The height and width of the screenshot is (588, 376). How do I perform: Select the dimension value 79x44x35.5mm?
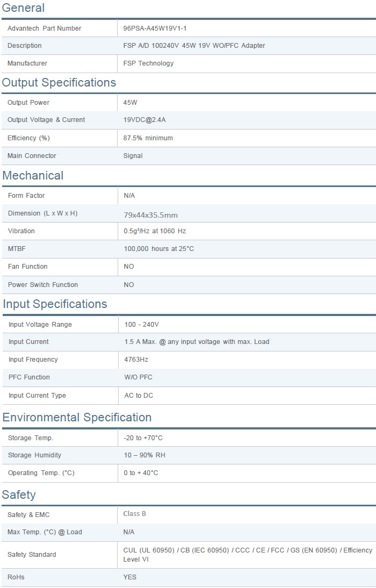(x=150, y=215)
